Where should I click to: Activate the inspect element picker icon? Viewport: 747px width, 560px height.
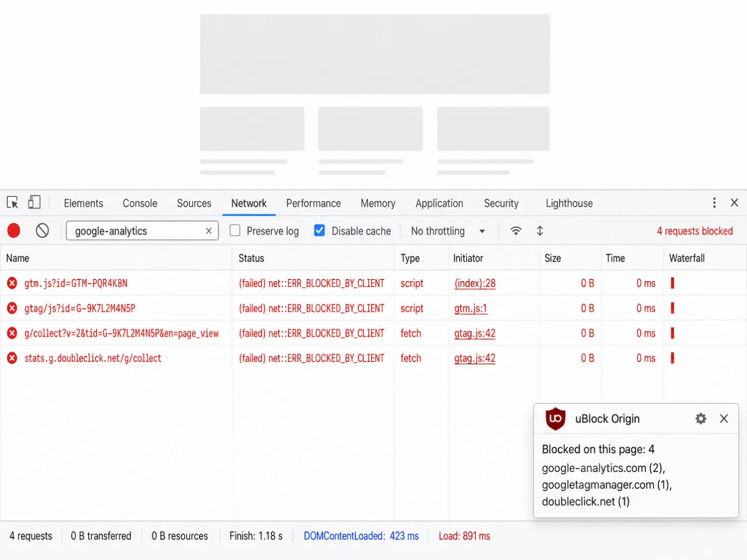pyautogui.click(x=12, y=203)
